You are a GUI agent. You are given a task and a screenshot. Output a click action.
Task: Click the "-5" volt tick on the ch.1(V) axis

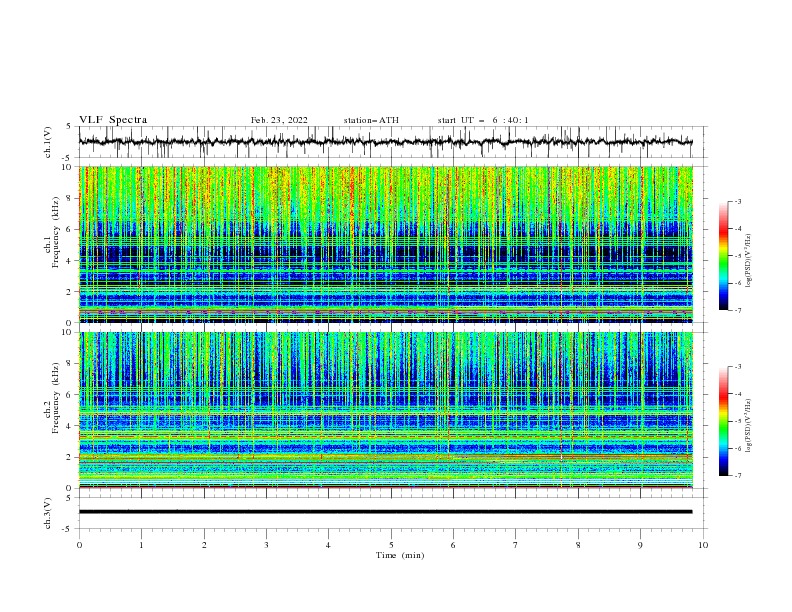(67, 158)
